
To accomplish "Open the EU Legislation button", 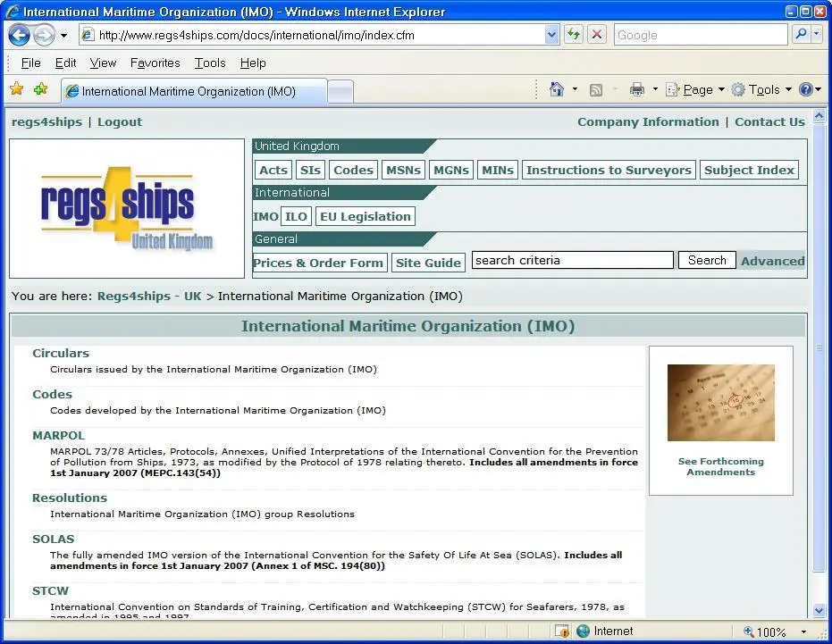I will pos(365,216).
